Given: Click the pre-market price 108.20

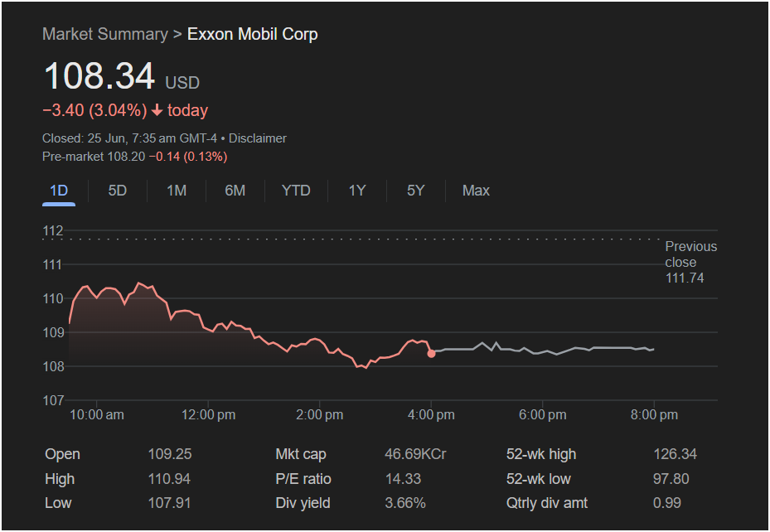Looking at the screenshot, I should click(x=126, y=157).
